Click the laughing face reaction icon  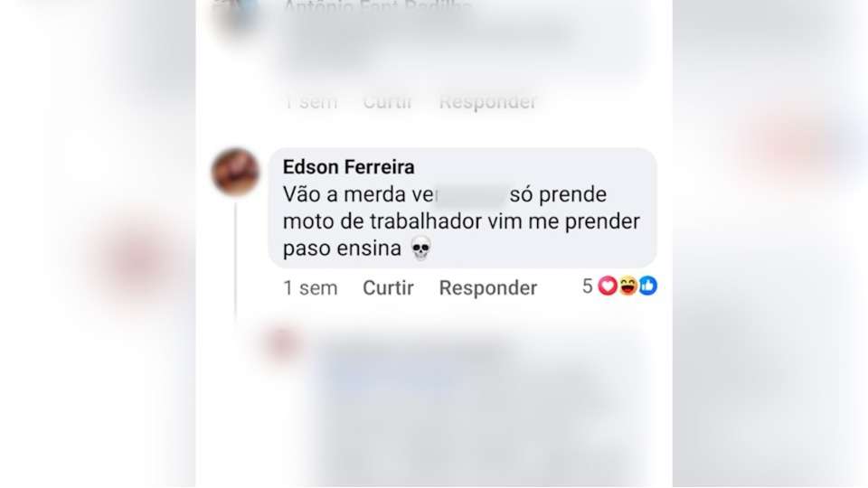pos(627,286)
